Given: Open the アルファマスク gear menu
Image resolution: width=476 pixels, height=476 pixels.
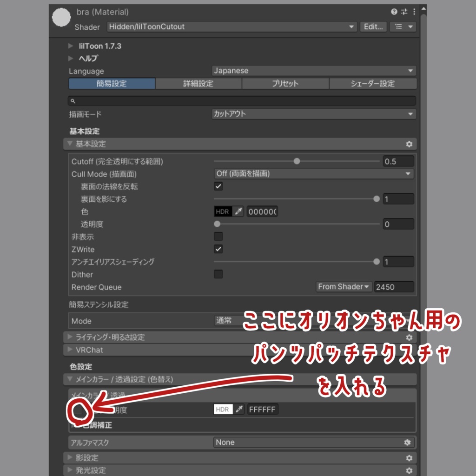Looking at the screenshot, I should [x=407, y=443].
